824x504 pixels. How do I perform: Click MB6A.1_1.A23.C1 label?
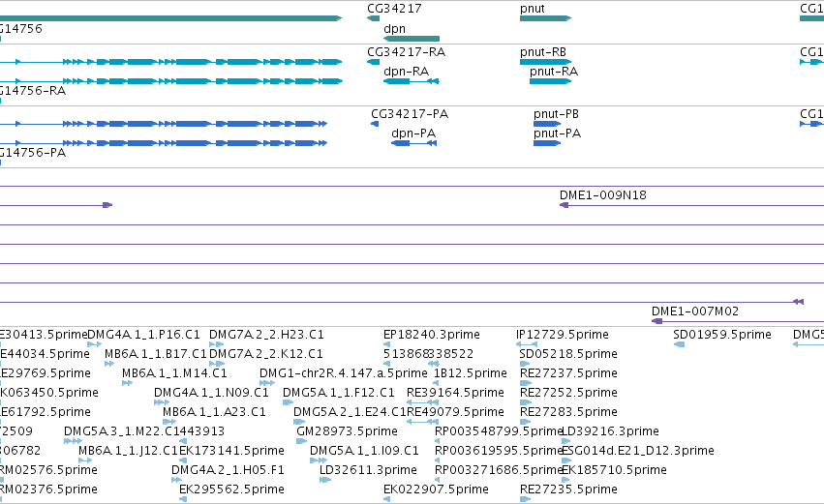coord(214,412)
